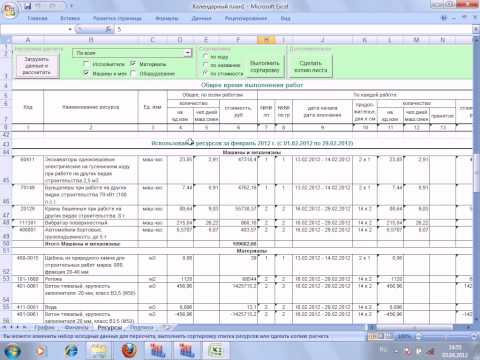Click the zoom slider track
The height and width of the screenshot is (360, 480).
(x=447, y=337)
